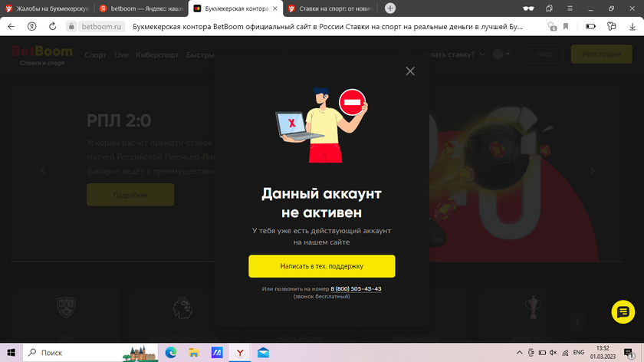Open Windows Start menu
This screenshot has width=644, height=362.
(11, 353)
